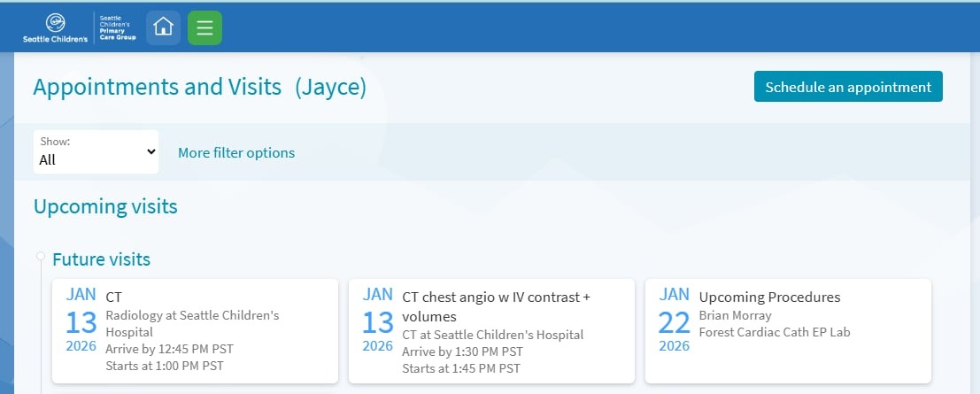Click Brian Morray provider name
Viewport: 980px width, 394px height.
pos(735,315)
